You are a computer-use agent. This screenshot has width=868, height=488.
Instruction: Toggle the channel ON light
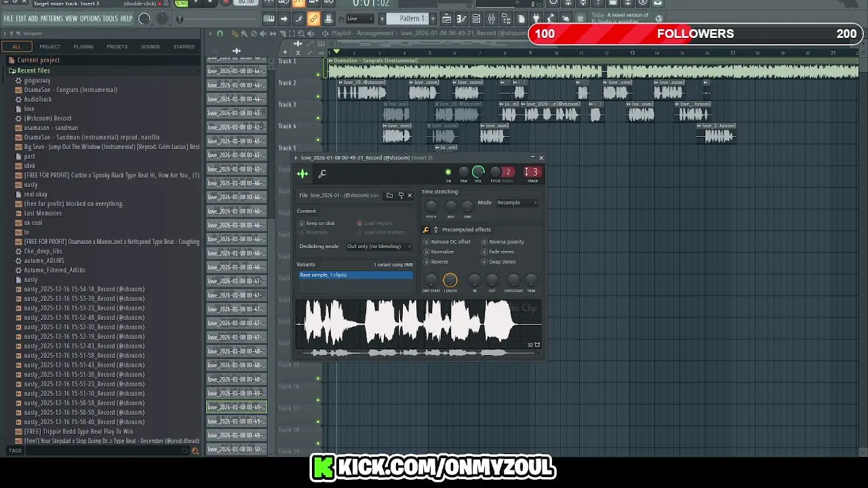pos(448,172)
